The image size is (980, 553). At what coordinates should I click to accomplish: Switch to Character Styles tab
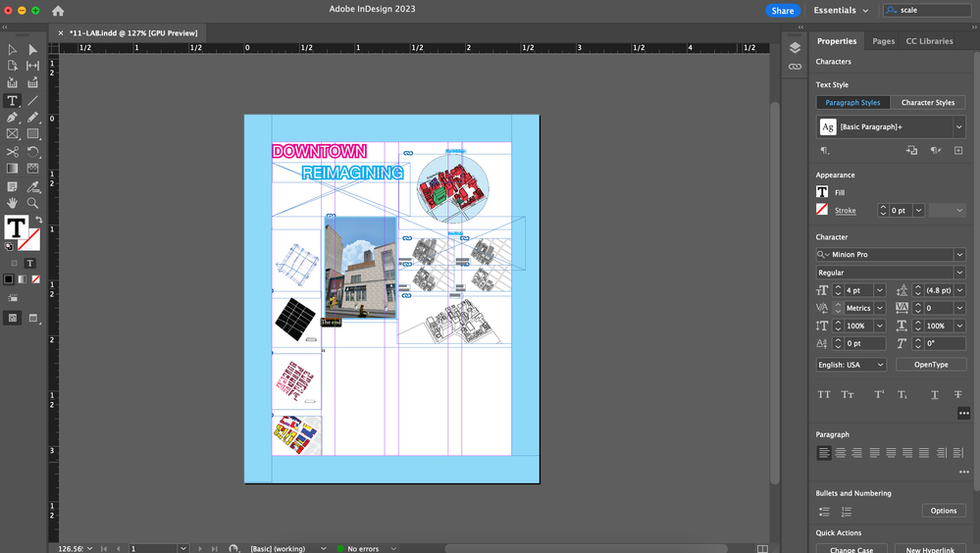[927, 103]
